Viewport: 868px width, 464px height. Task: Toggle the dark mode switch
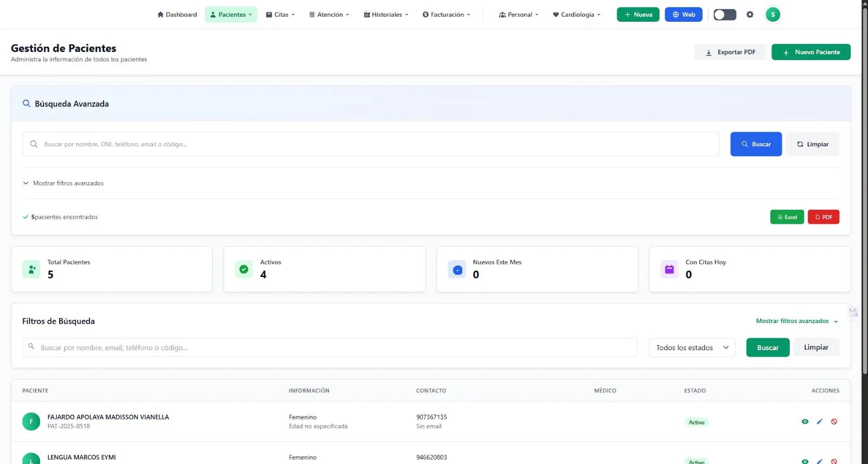724,15
